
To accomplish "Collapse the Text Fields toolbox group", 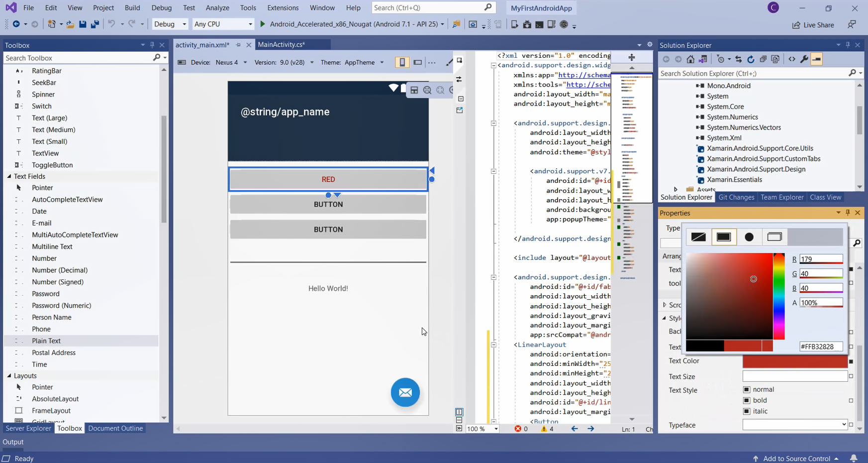I will (x=9, y=176).
